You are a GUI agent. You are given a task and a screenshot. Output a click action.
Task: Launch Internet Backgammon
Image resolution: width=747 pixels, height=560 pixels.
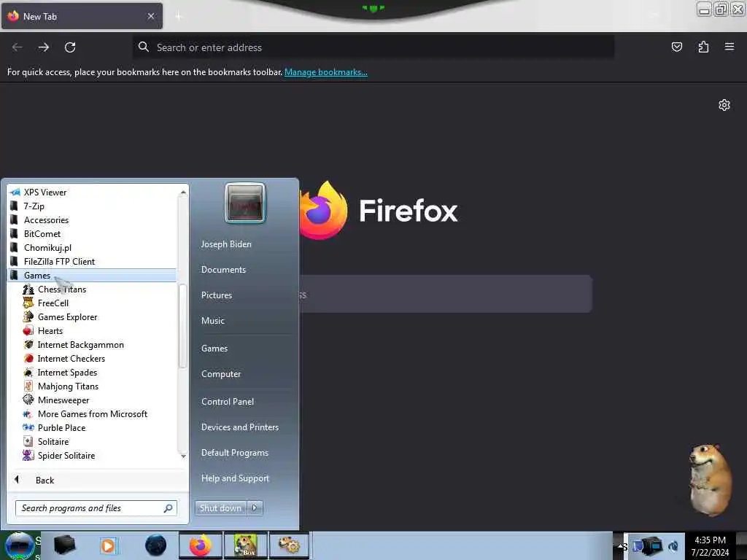pyautogui.click(x=80, y=344)
